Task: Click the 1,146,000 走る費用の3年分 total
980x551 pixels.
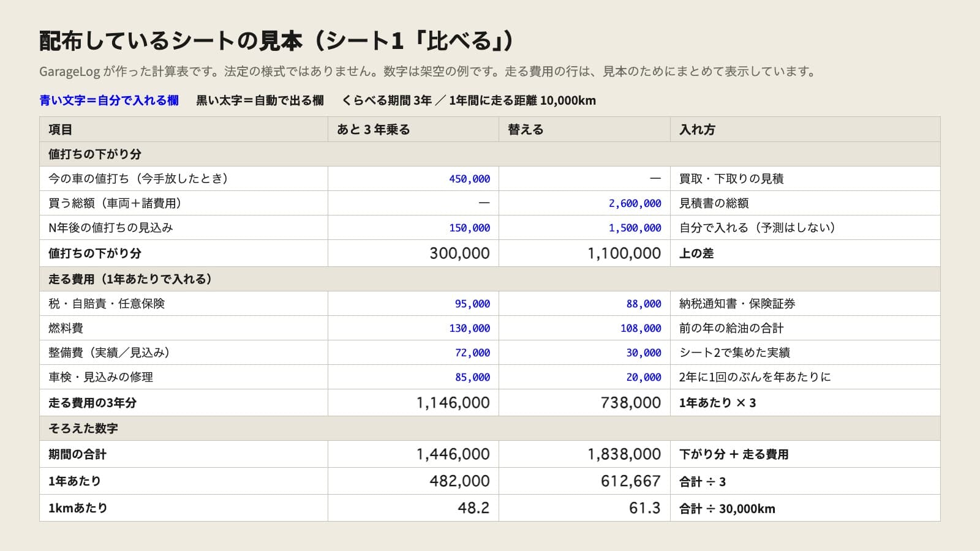Action: click(453, 403)
